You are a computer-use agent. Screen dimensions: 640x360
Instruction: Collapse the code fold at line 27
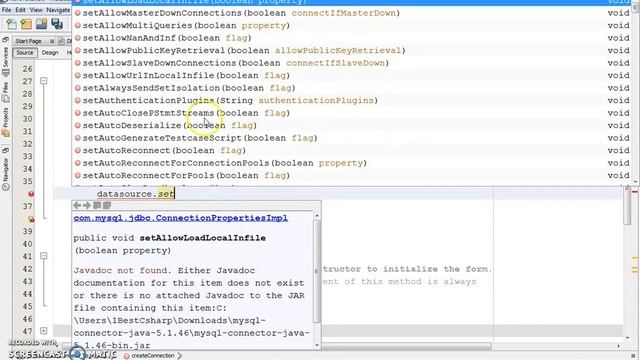[x=44, y=81]
